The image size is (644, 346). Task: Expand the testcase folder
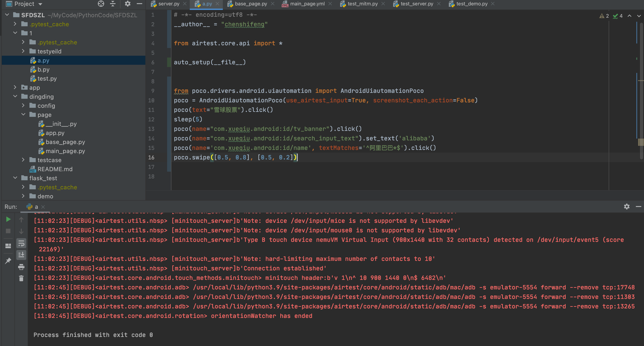(23, 160)
